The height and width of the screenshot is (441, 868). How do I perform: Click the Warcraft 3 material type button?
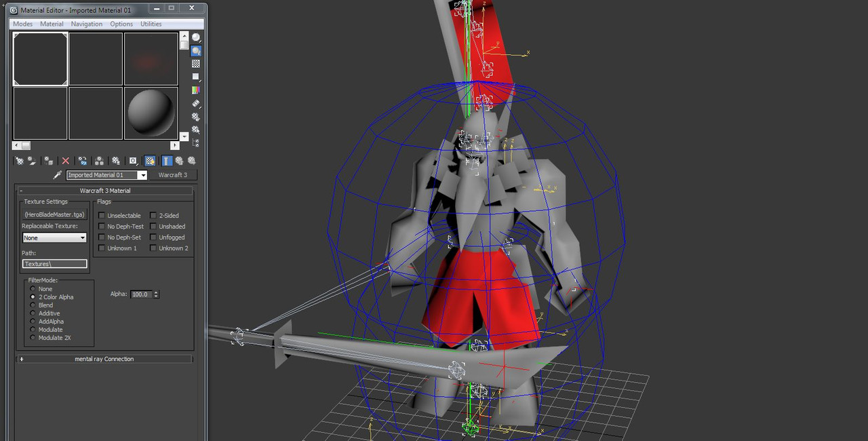[x=173, y=175]
